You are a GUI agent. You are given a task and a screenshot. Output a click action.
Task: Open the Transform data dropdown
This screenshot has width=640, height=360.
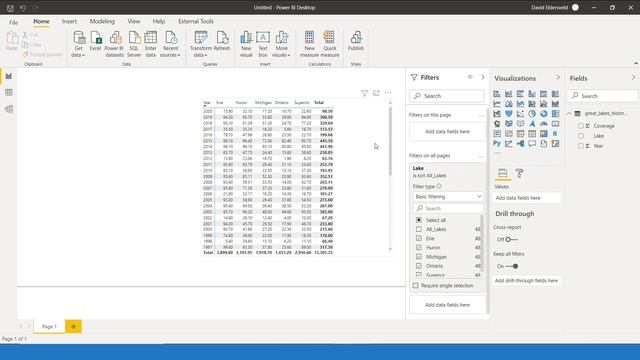click(x=200, y=44)
